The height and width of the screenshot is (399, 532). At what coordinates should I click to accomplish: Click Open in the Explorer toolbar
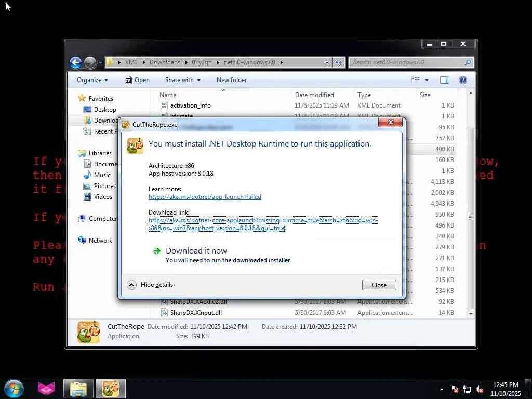137,80
